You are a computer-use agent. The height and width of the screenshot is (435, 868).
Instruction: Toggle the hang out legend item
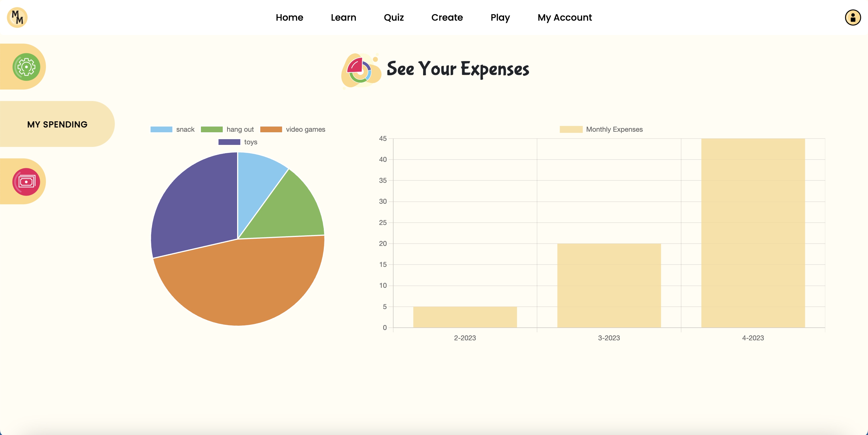pyautogui.click(x=227, y=129)
